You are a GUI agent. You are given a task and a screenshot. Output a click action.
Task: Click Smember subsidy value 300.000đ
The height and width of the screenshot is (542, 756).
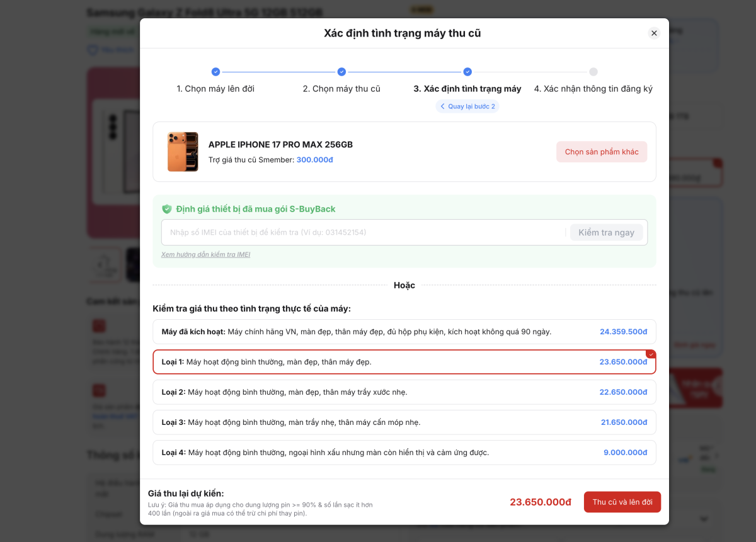click(x=314, y=160)
